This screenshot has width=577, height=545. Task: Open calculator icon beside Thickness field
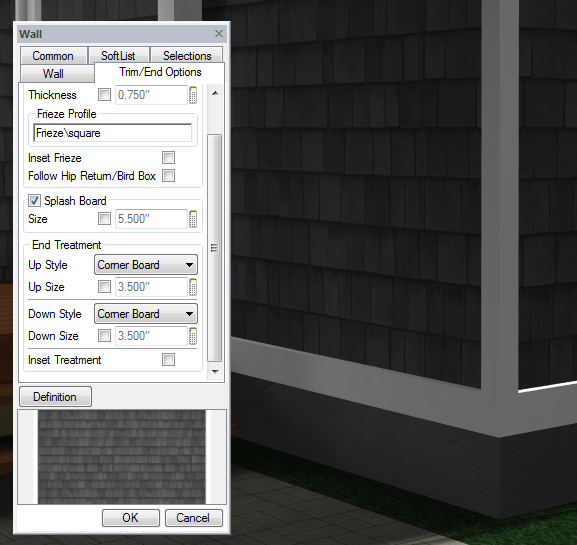coord(193,95)
